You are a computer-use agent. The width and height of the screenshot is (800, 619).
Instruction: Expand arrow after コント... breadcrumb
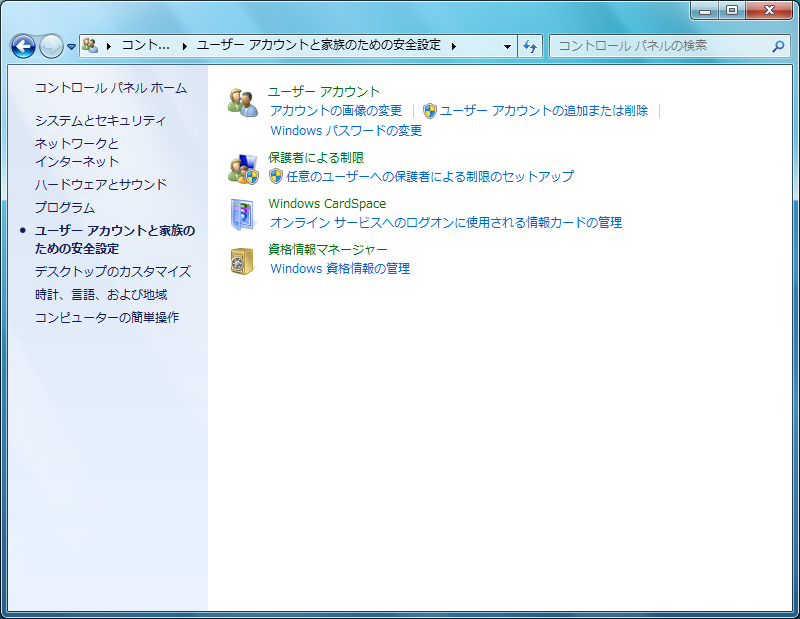point(185,46)
